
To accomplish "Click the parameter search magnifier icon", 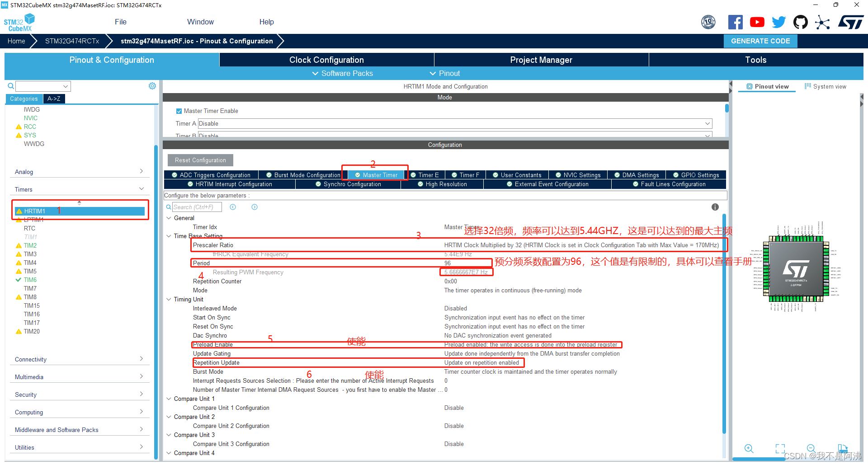I will click(x=169, y=207).
